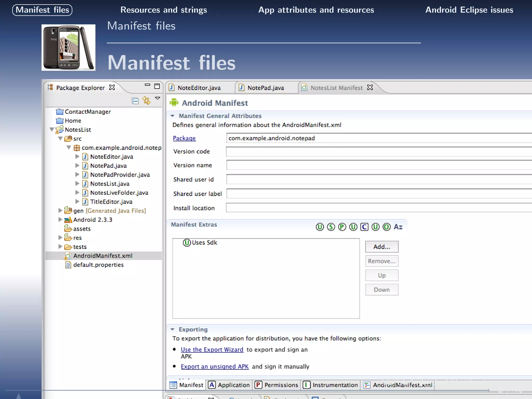The image size is (532, 399).
Task: Click the Version code input field
Action: (377, 152)
